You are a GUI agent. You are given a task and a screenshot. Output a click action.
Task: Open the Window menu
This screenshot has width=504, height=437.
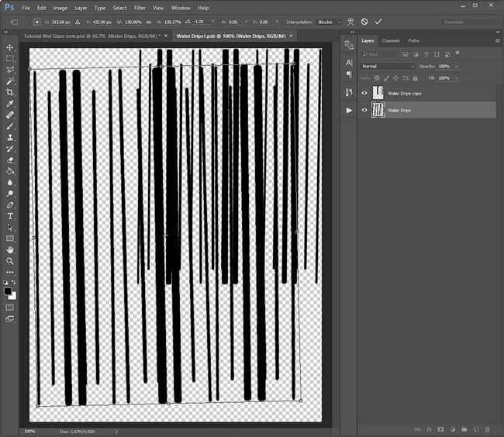point(181,8)
